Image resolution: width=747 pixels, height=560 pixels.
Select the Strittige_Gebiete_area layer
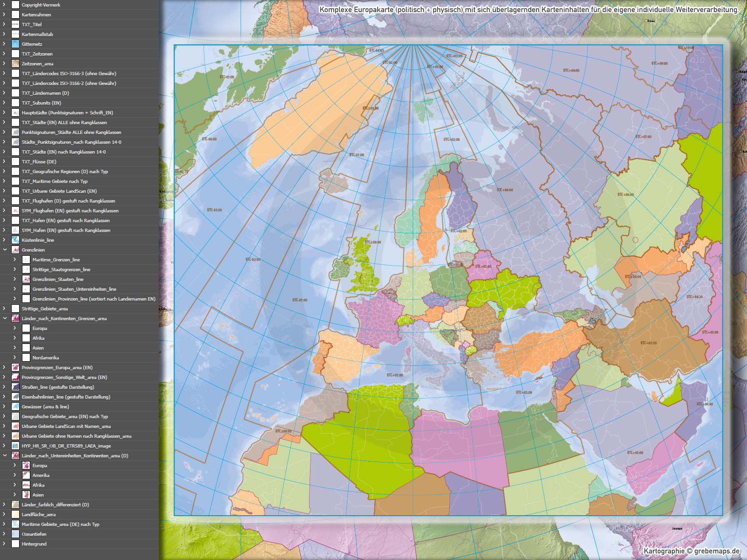(44, 308)
